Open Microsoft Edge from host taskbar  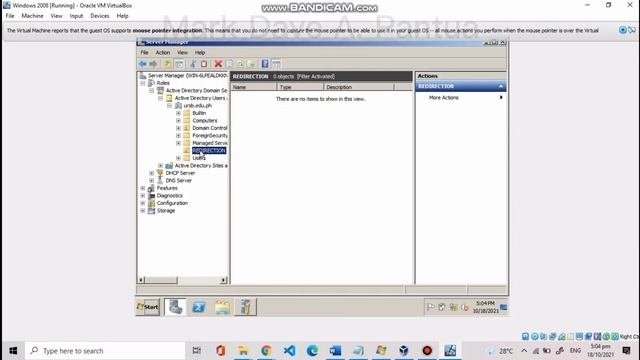coord(312,351)
